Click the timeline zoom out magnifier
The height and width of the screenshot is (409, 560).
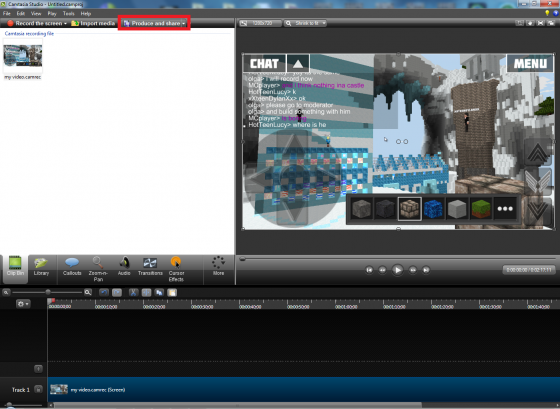click(6, 293)
